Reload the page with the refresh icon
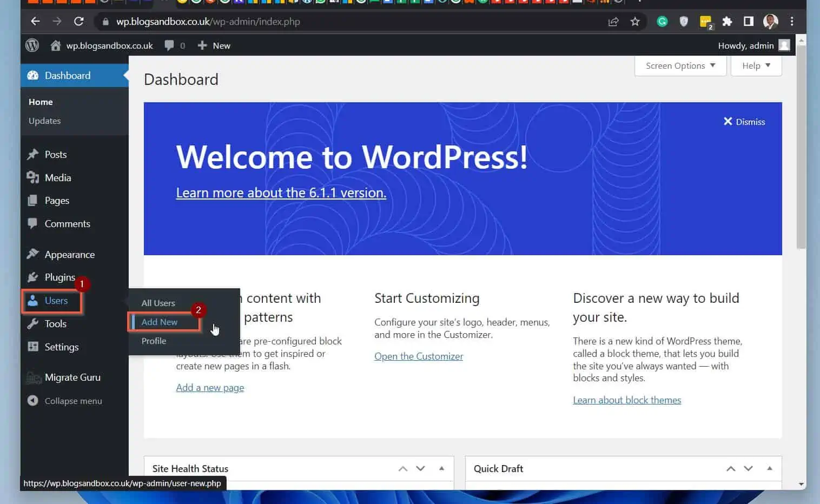 (79, 22)
